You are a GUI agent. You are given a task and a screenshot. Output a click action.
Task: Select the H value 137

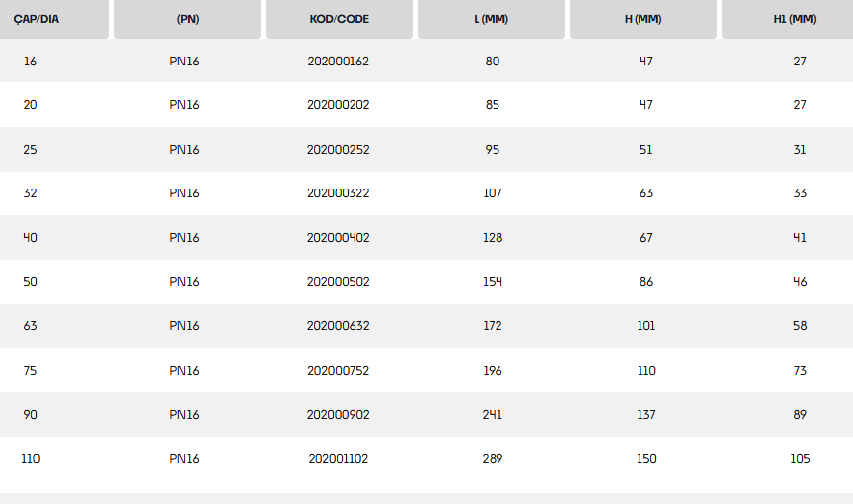tap(645, 415)
